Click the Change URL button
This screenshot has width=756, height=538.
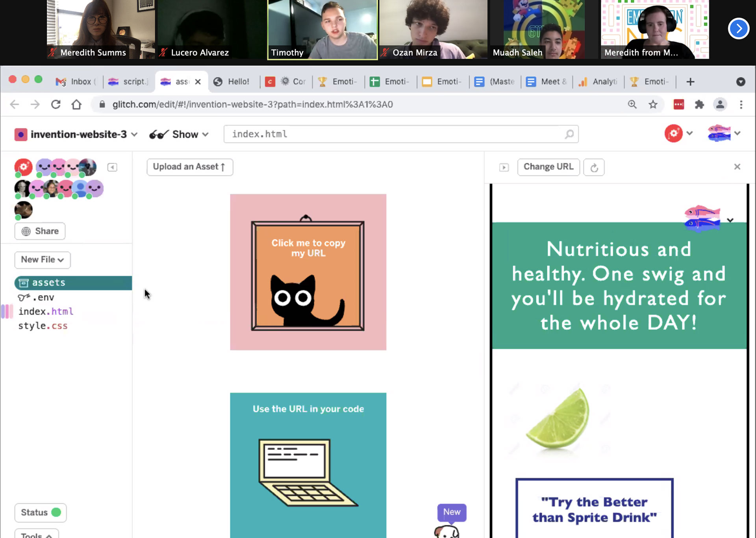coord(548,167)
